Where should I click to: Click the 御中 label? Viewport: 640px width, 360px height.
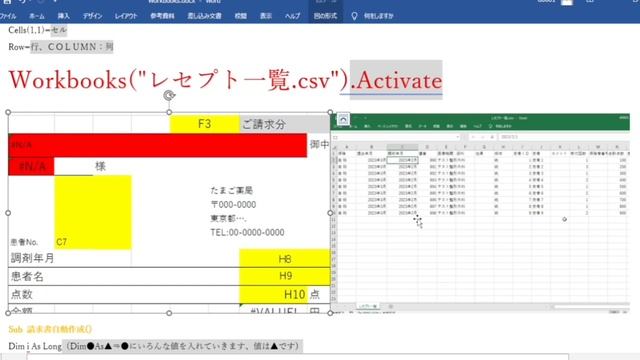[x=319, y=144]
